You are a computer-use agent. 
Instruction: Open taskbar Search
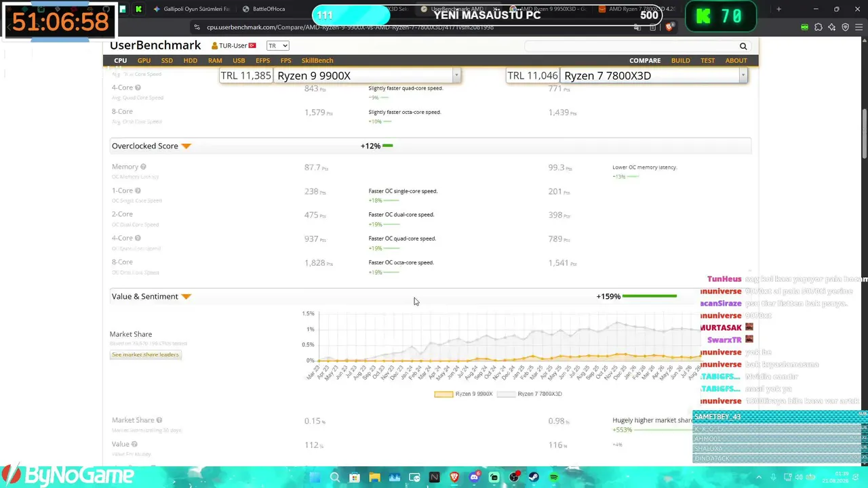[334, 477]
